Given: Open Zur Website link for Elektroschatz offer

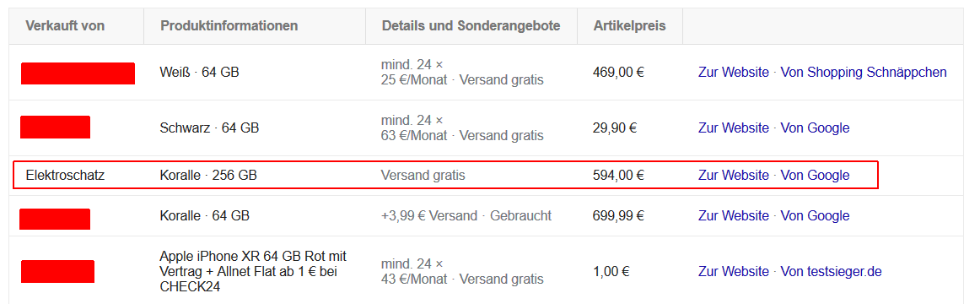Looking at the screenshot, I should pyautogui.click(x=733, y=175).
